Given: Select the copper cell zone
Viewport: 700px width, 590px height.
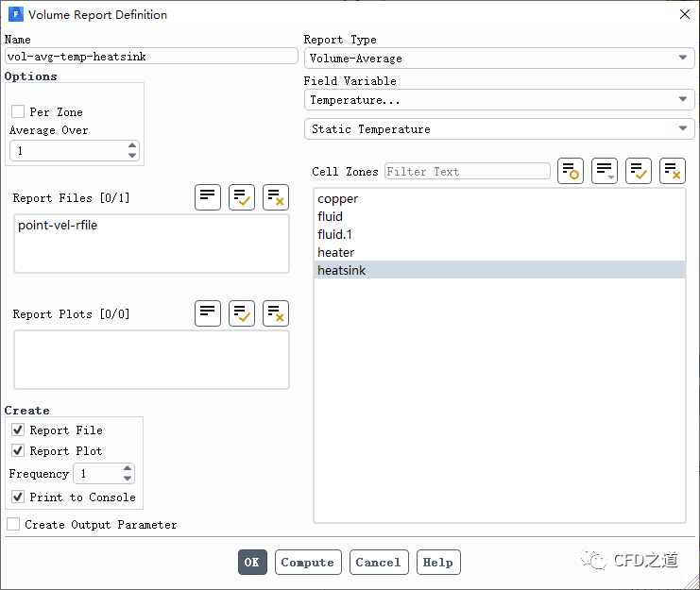Looking at the screenshot, I should (x=338, y=199).
